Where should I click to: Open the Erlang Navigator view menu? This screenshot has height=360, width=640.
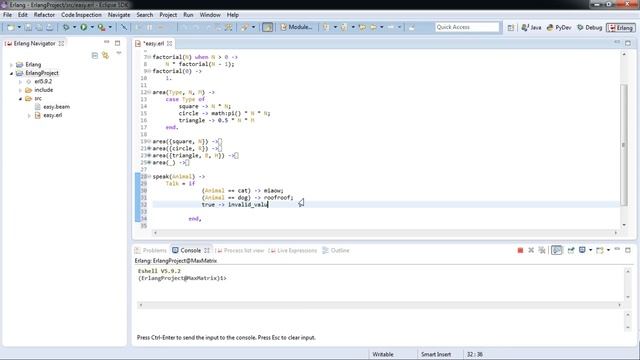(119, 53)
